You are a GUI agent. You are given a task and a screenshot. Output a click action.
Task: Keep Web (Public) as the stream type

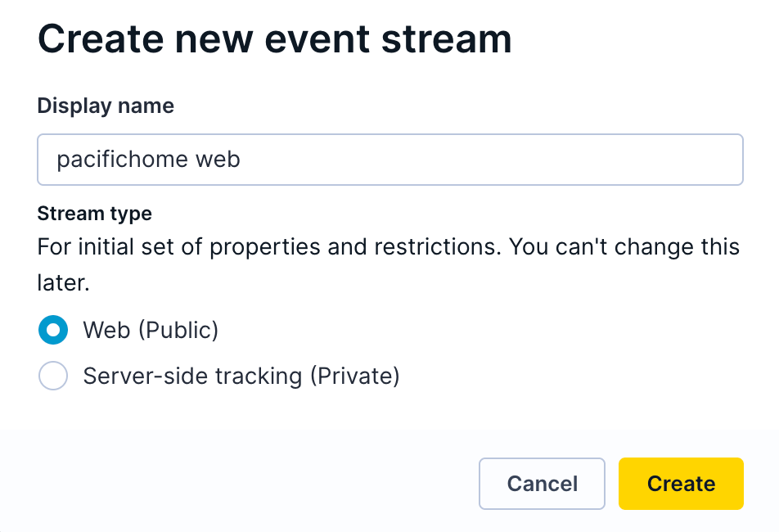pyautogui.click(x=53, y=330)
